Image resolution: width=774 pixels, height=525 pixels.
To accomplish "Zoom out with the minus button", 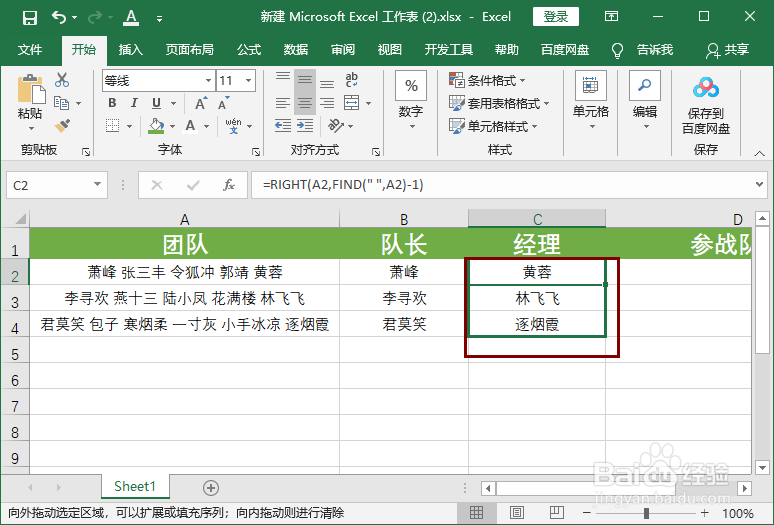I will click(586, 513).
